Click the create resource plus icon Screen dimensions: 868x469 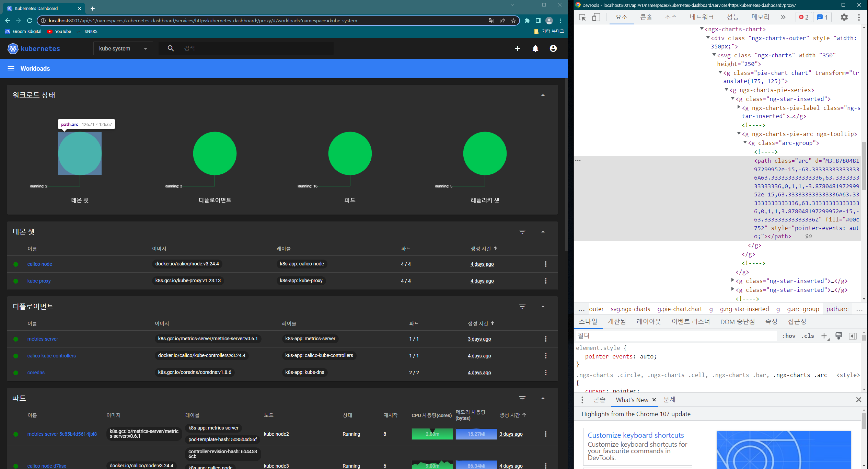click(x=517, y=48)
